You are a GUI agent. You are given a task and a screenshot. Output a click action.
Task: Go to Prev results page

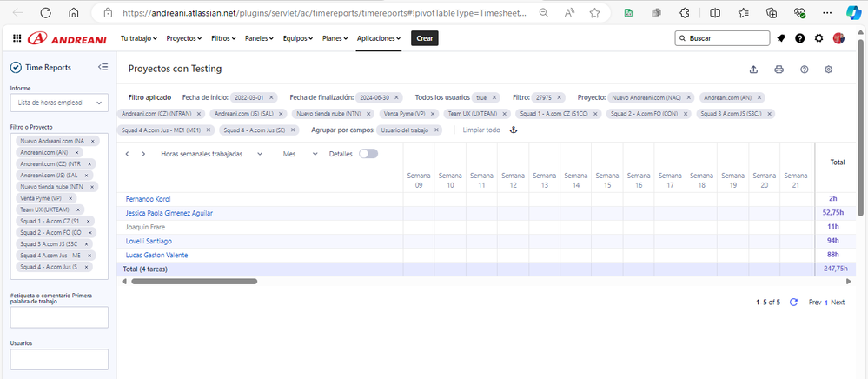click(x=815, y=303)
